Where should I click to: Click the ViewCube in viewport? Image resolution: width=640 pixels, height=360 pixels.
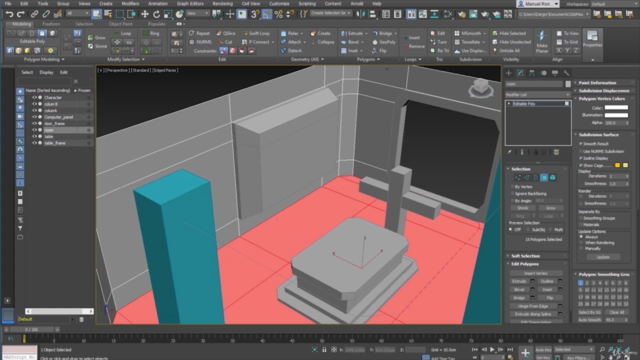coord(481,88)
